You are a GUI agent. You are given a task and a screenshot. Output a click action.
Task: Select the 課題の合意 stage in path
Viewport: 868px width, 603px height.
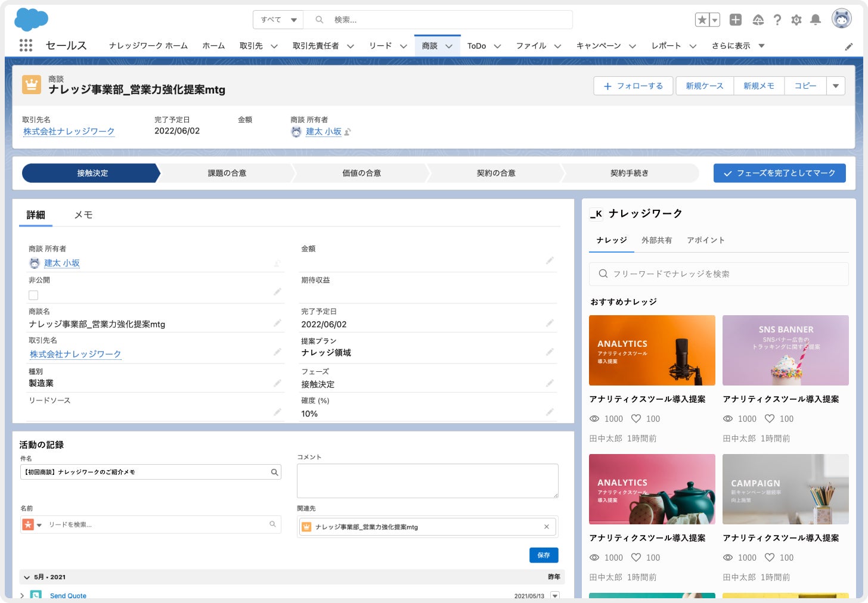[227, 173]
